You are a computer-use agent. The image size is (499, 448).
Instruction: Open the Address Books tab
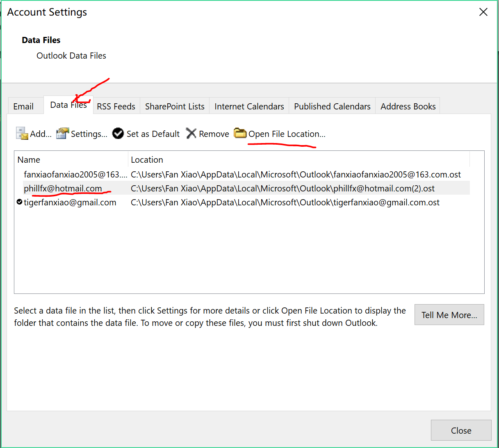pyautogui.click(x=408, y=106)
